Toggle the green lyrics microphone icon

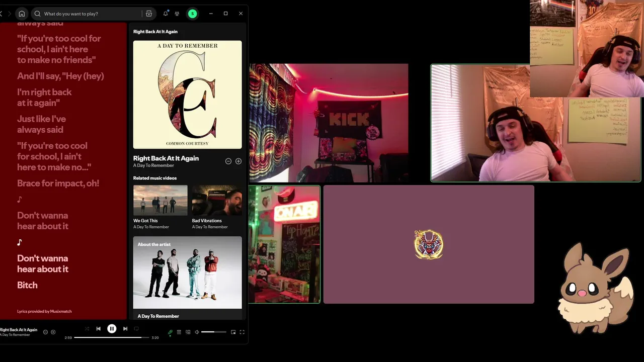pos(170,332)
